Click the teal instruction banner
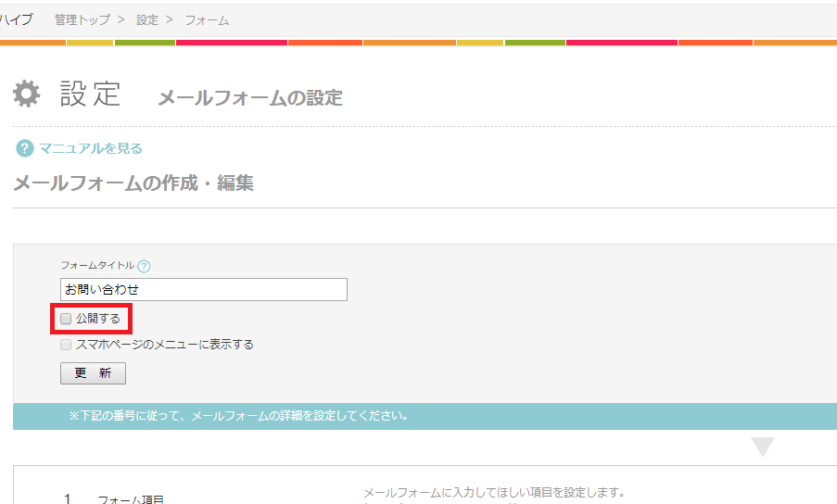Screen dimensions: 837x504 point(425,416)
